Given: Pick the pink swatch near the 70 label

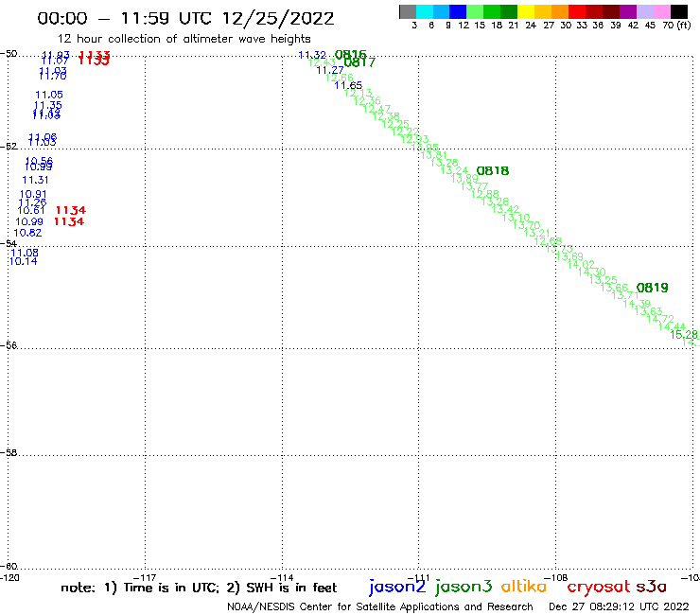Looking at the screenshot, I should (661, 11).
